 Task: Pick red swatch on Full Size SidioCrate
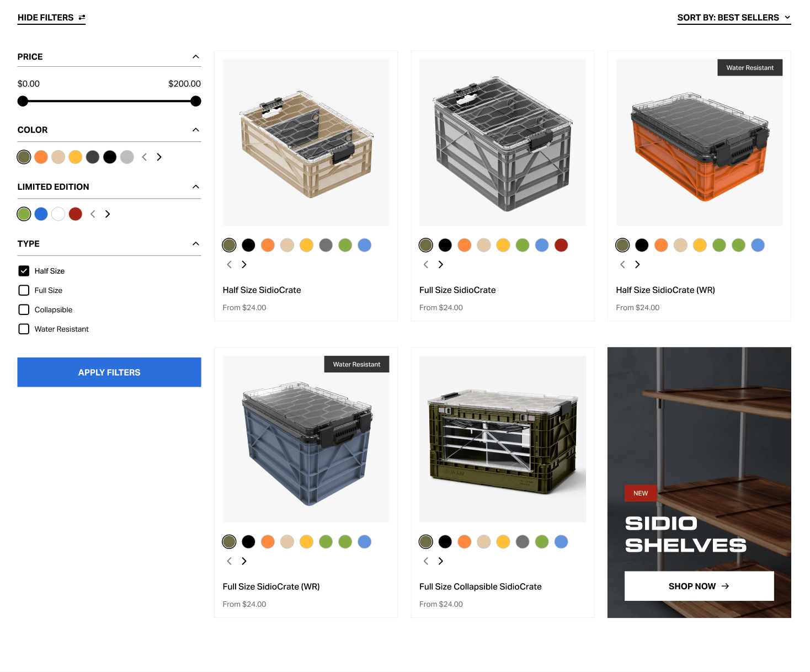[561, 246]
